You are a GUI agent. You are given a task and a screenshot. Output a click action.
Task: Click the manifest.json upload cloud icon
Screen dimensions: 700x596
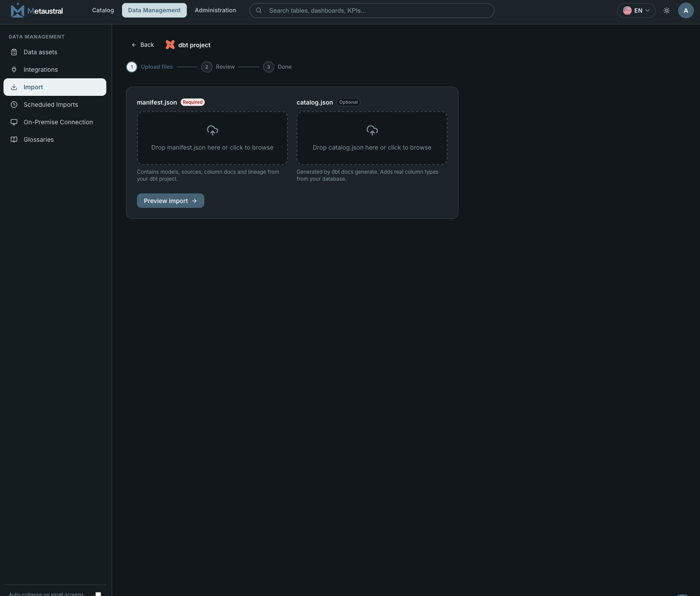[212, 130]
